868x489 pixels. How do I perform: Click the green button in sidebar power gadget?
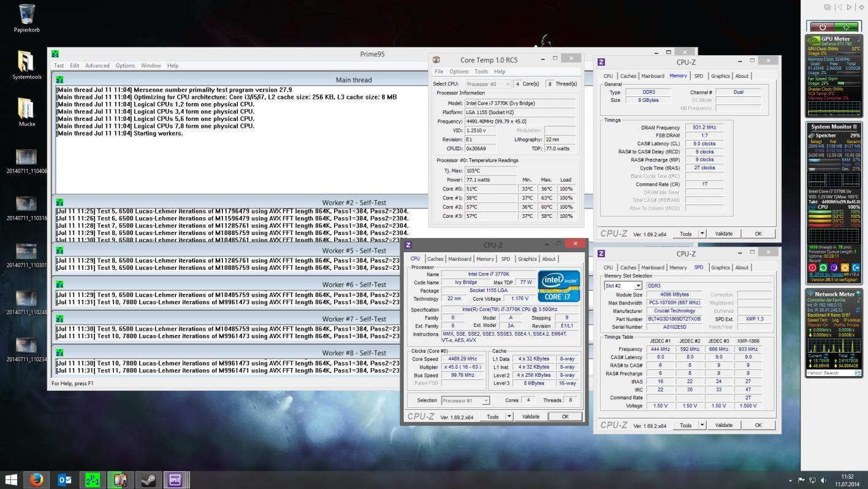pyautogui.click(x=846, y=27)
